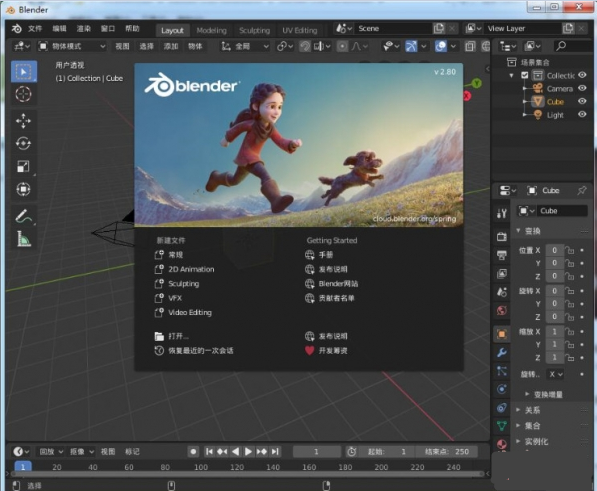Open the World properties tab
The height and width of the screenshot is (491, 597).
(502, 311)
